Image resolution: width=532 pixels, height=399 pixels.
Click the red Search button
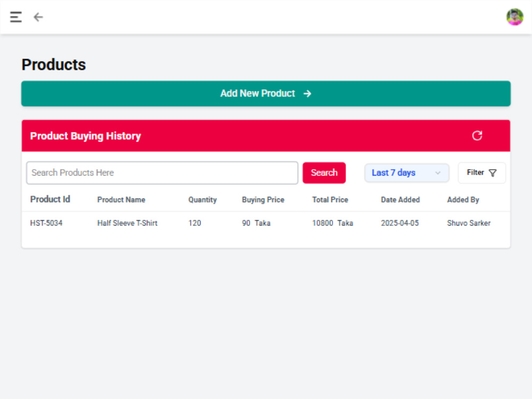tap(324, 173)
